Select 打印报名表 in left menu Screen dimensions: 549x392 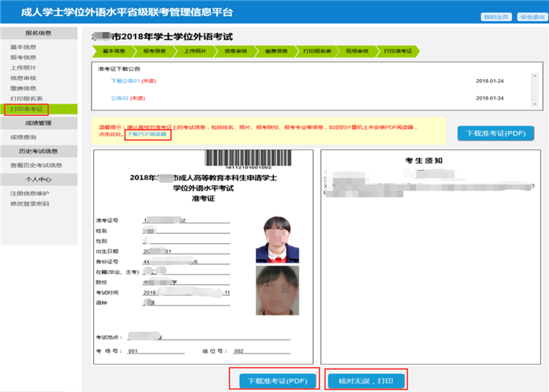(26, 99)
